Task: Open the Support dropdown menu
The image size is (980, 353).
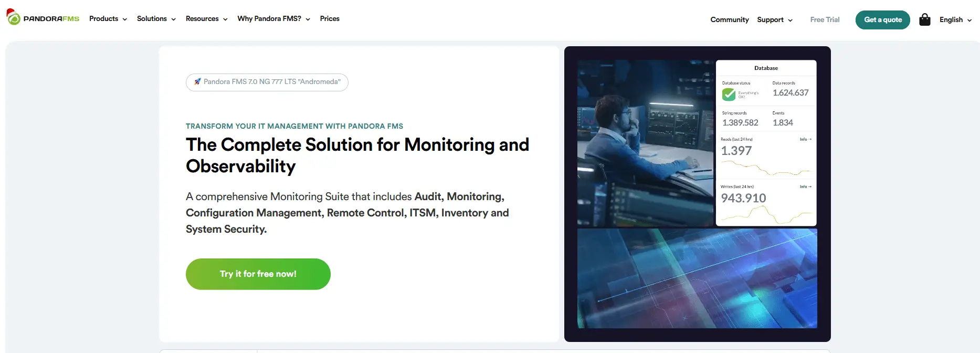Action: coord(775,20)
